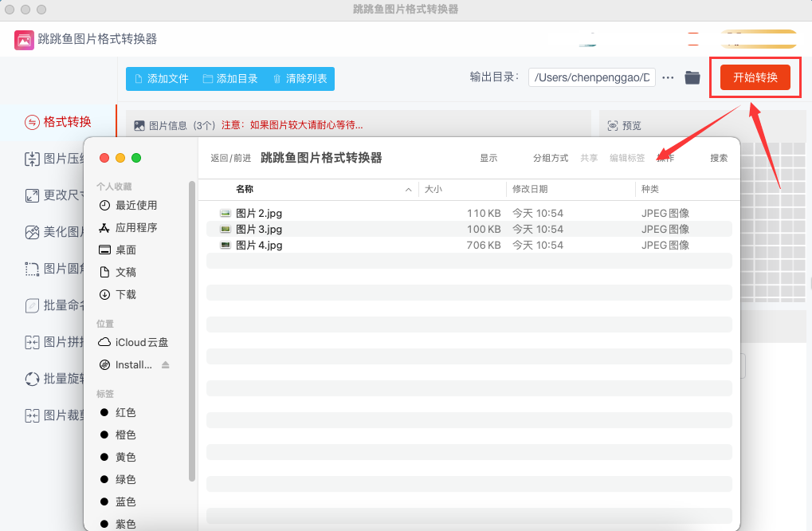Click 共享 in Finder toolbar
The width and height of the screenshot is (812, 531).
pos(589,158)
